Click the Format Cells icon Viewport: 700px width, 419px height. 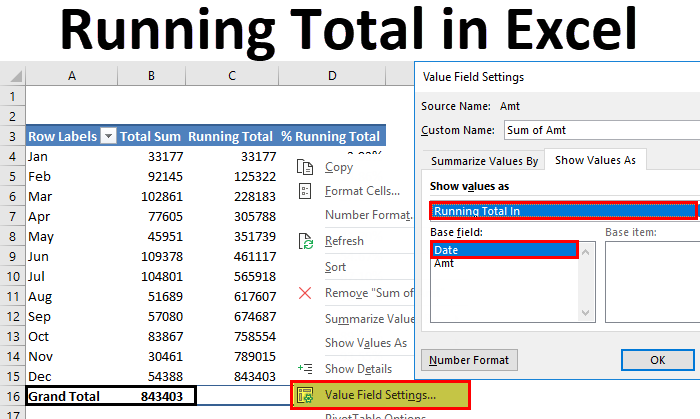click(306, 191)
